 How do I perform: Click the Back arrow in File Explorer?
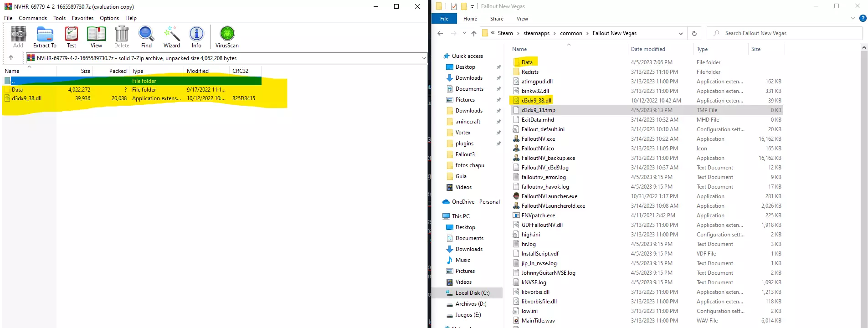point(440,33)
